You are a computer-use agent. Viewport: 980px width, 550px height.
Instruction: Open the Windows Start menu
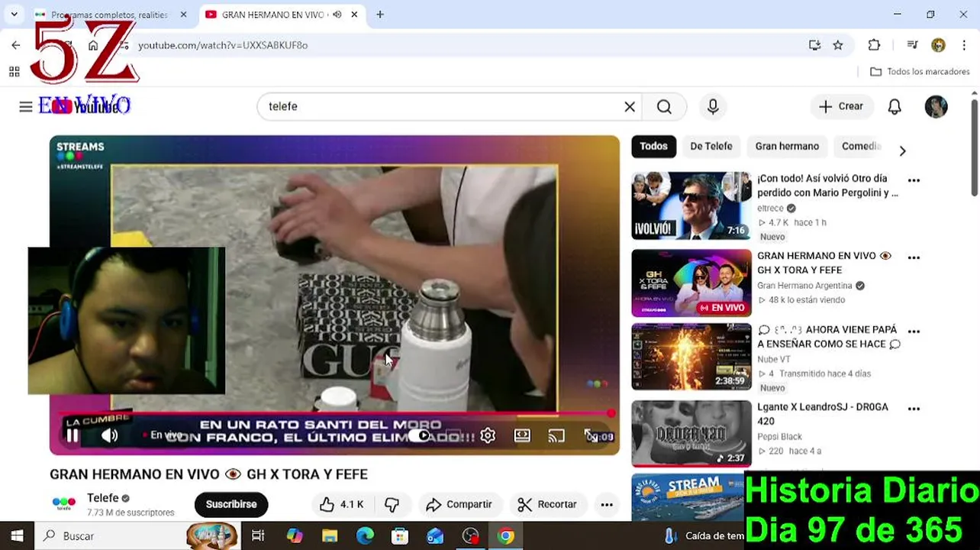[x=17, y=536]
